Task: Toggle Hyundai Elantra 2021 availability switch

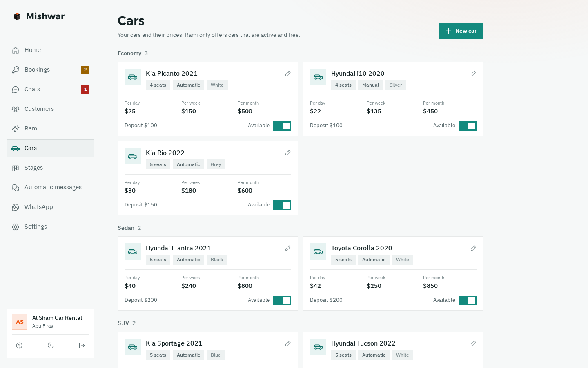Action: pos(282,301)
